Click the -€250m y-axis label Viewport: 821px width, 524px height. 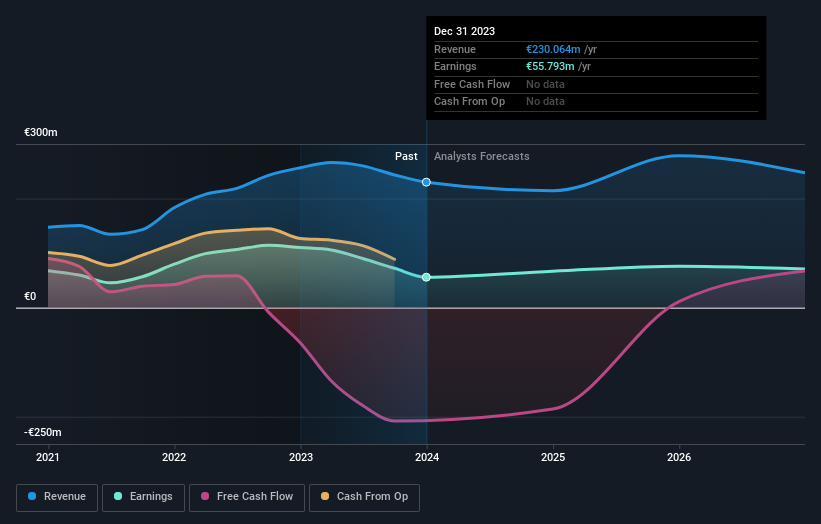(42, 432)
